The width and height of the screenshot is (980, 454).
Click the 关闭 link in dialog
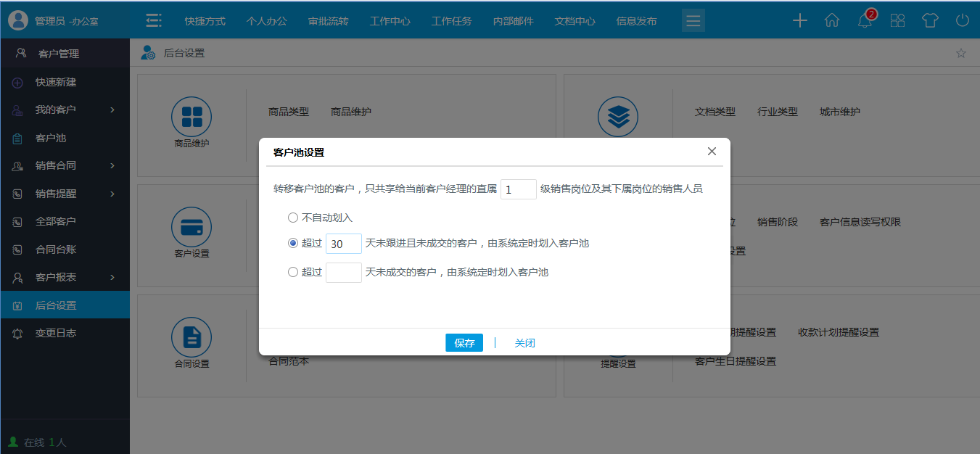tap(524, 343)
